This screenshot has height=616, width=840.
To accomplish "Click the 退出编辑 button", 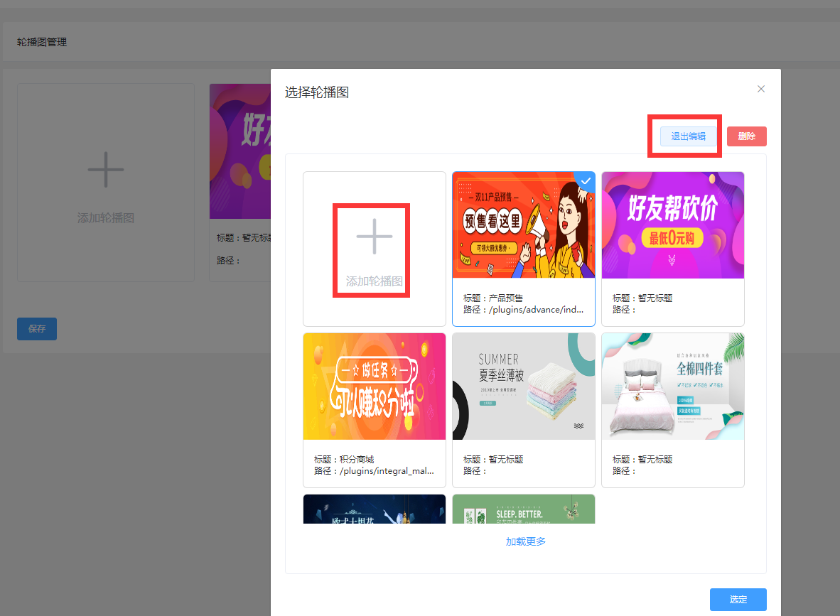I will [688, 136].
